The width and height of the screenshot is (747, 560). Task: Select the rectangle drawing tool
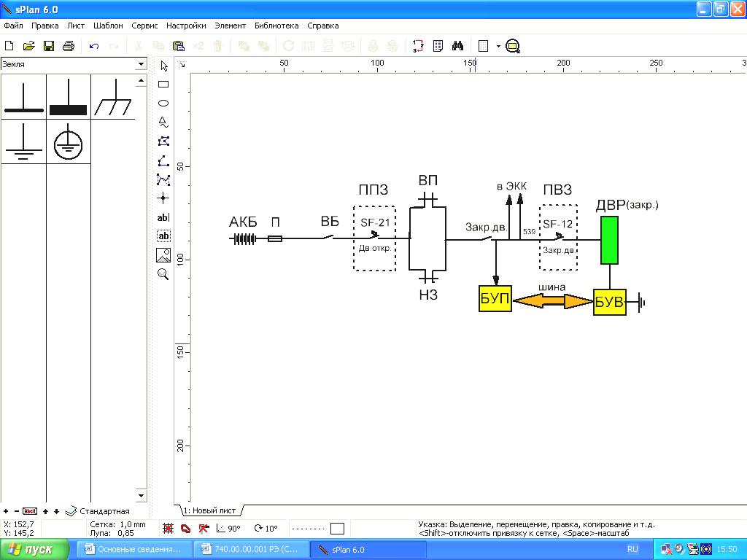(163, 85)
